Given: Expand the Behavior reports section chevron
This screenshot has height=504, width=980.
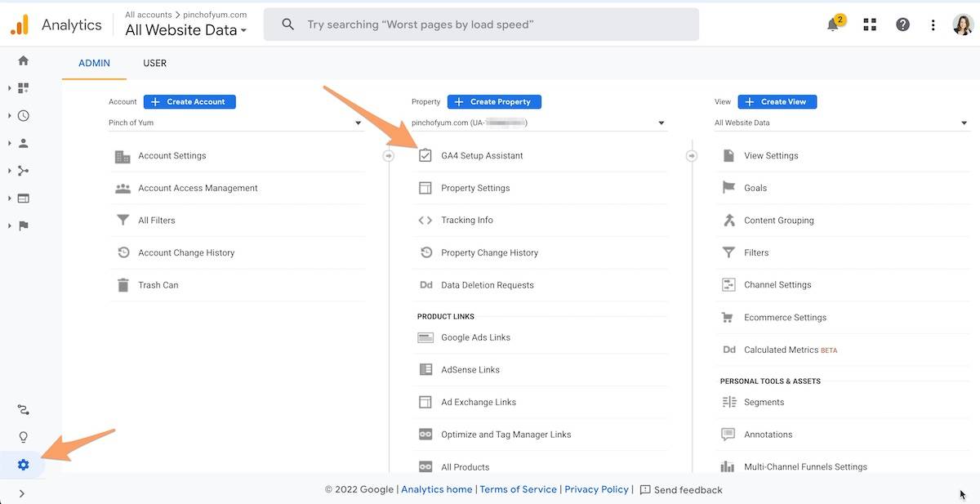Looking at the screenshot, I should click(x=8, y=198).
